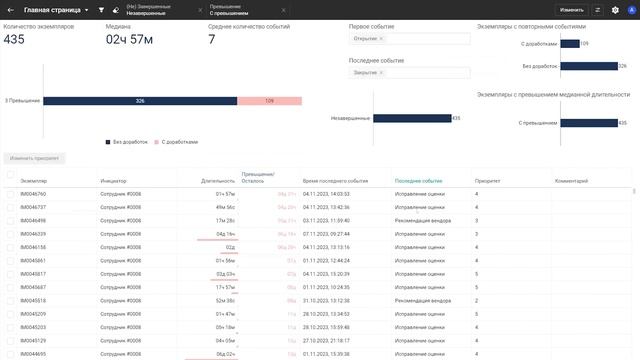640x360 pixels.
Task: Click the Медиана value 02ч 57м
Action: (x=129, y=40)
